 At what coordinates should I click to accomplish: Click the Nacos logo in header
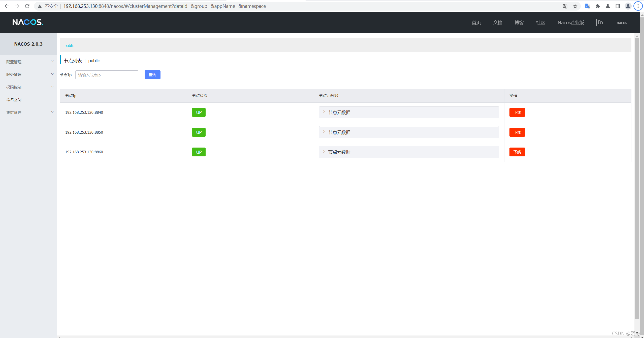point(27,22)
